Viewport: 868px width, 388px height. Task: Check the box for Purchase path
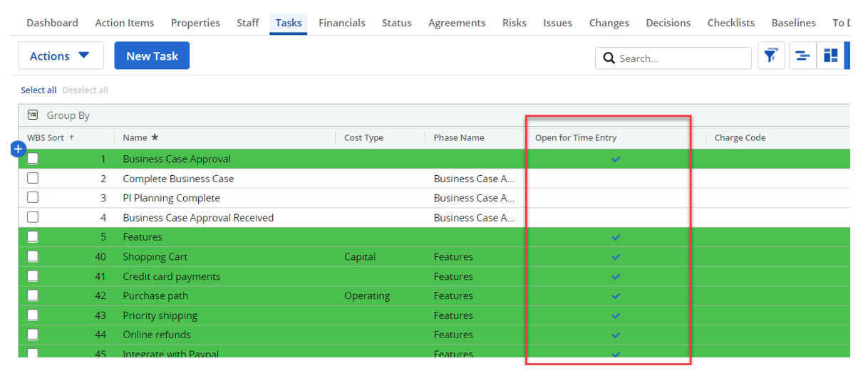(33, 295)
